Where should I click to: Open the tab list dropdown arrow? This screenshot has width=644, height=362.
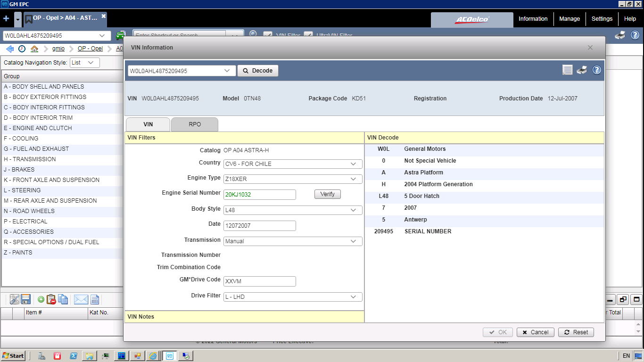(18, 19)
